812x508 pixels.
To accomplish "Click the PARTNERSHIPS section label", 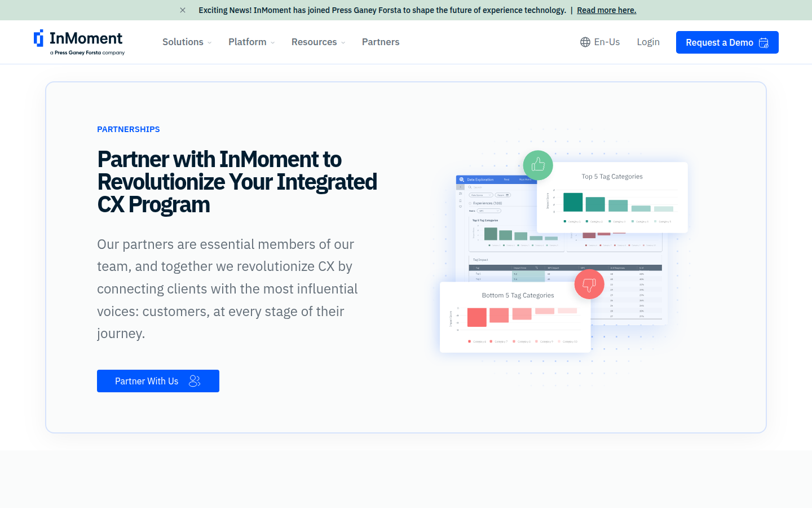I will 129,129.
